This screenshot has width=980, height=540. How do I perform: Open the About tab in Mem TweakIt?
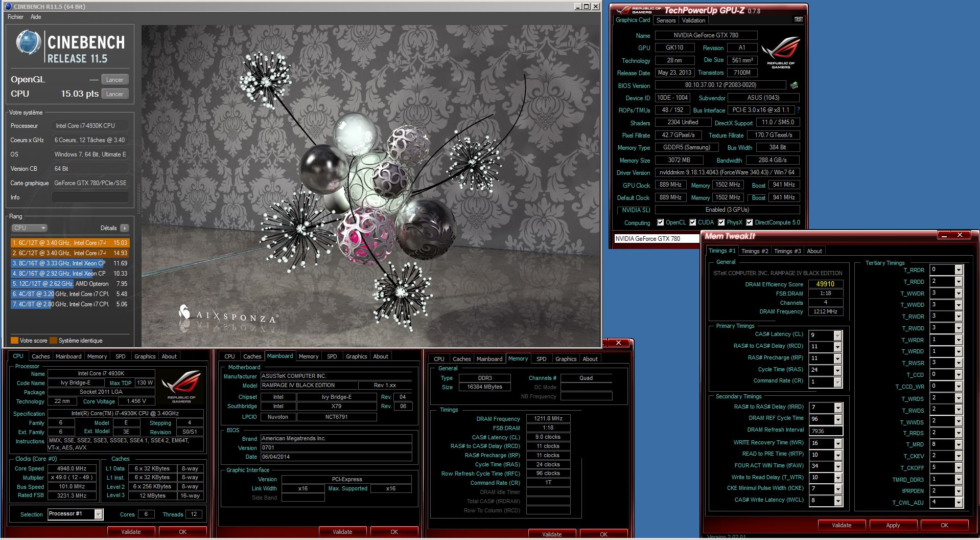coord(814,251)
